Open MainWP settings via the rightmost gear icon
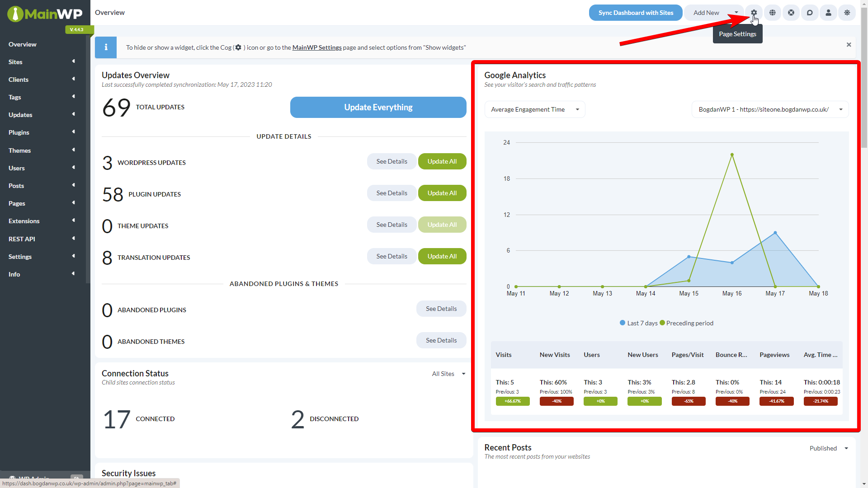 click(847, 13)
